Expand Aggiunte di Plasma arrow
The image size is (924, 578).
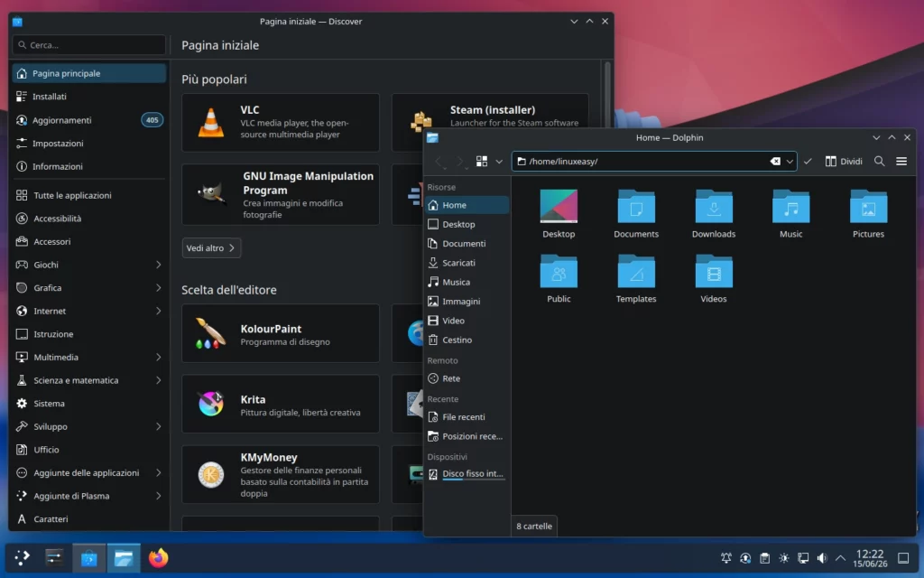(159, 496)
